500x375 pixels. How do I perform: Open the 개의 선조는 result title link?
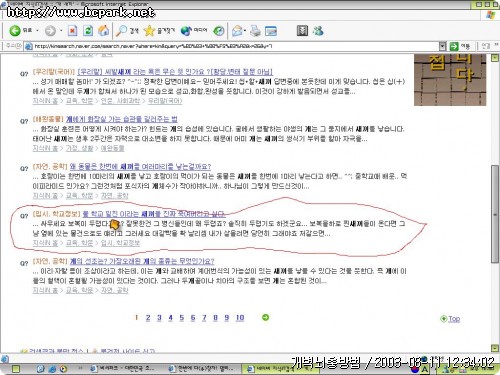142,261
